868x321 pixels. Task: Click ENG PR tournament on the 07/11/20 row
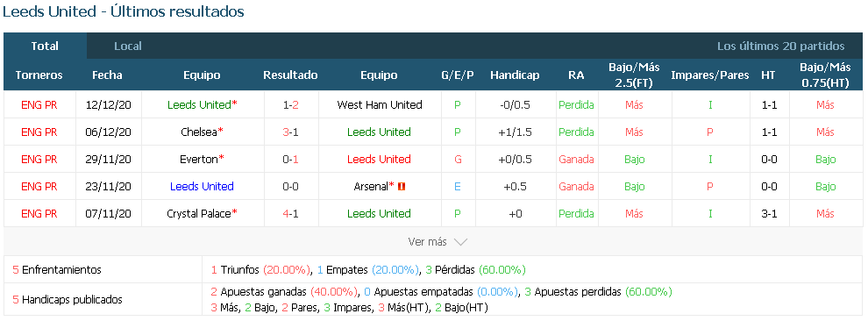tap(39, 214)
